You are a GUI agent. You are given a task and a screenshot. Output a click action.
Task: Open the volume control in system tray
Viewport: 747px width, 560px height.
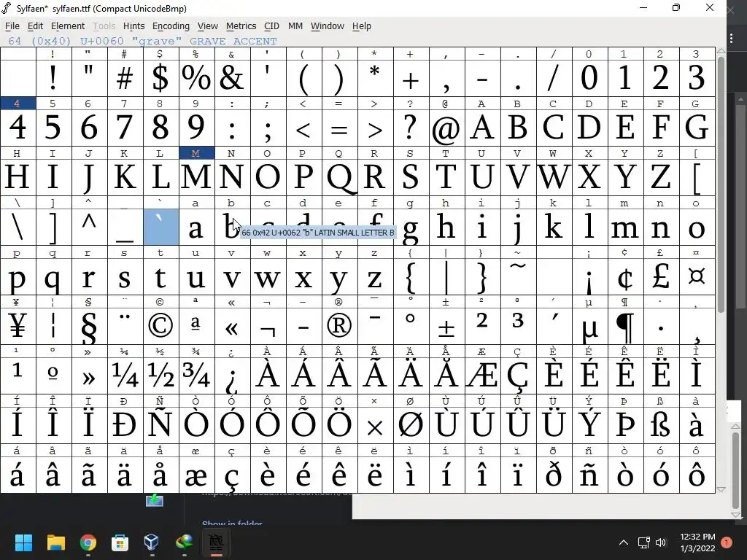pos(661,542)
